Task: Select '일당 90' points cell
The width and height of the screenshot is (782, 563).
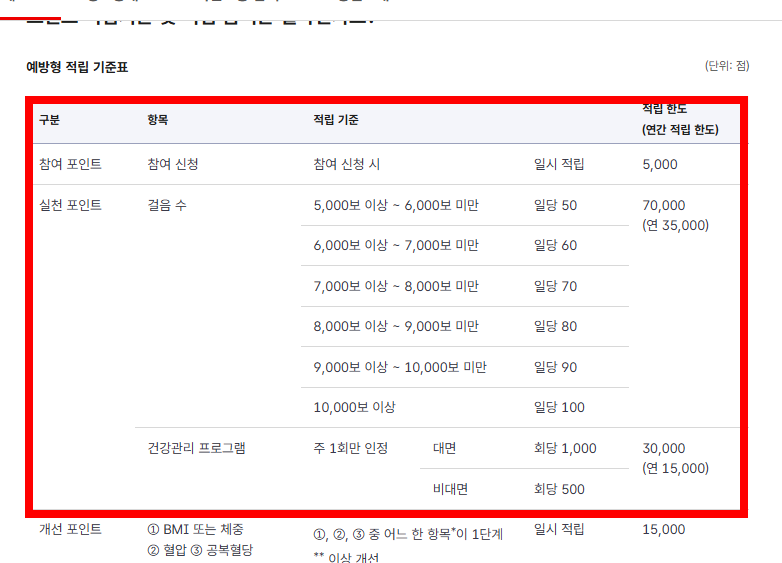Action: (556, 367)
